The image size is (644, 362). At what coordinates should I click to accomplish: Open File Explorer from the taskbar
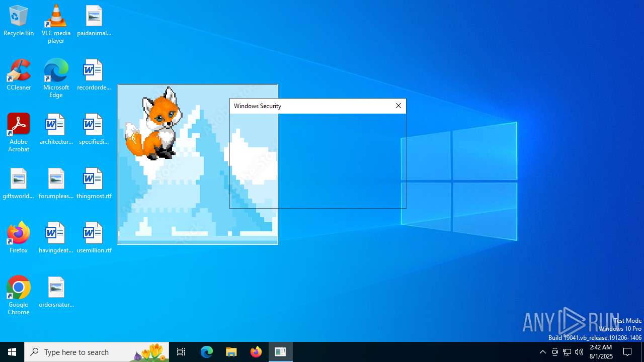click(231, 352)
